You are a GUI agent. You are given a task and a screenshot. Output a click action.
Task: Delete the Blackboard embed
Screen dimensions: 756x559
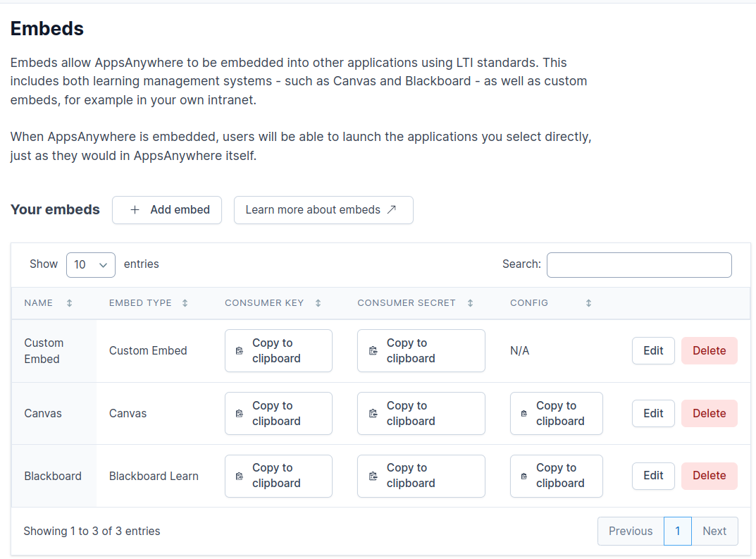(x=709, y=476)
